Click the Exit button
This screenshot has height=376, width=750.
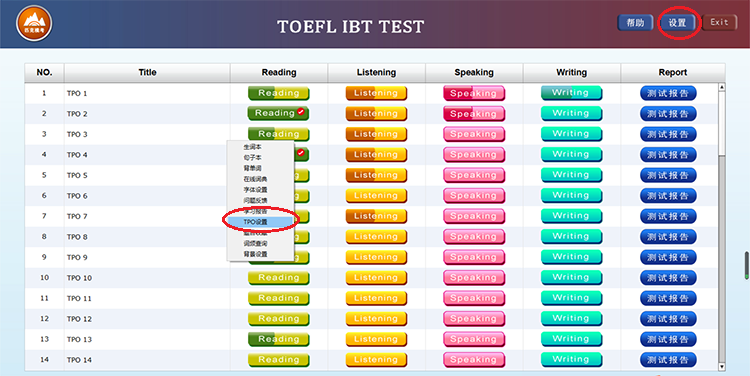point(719,22)
